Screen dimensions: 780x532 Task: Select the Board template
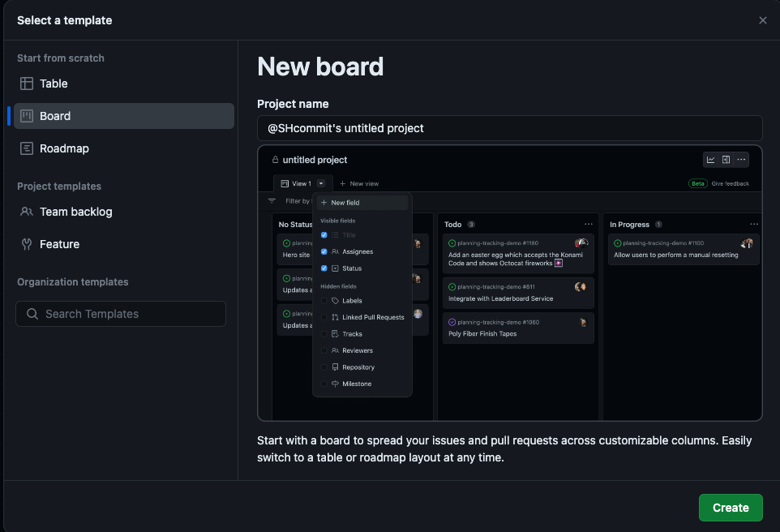click(124, 116)
